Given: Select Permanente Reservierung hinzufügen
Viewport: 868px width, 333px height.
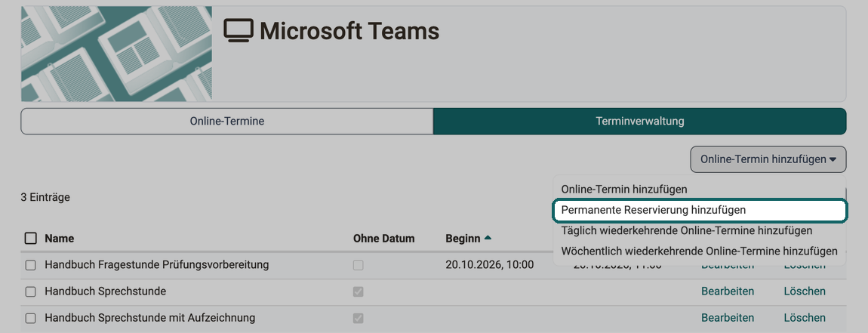Looking at the screenshot, I should pos(700,210).
